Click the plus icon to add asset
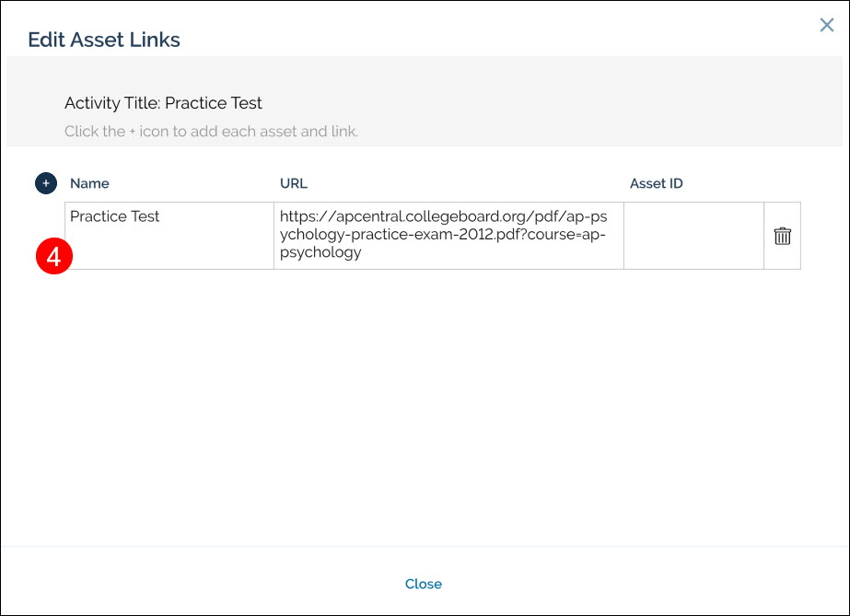 click(46, 183)
